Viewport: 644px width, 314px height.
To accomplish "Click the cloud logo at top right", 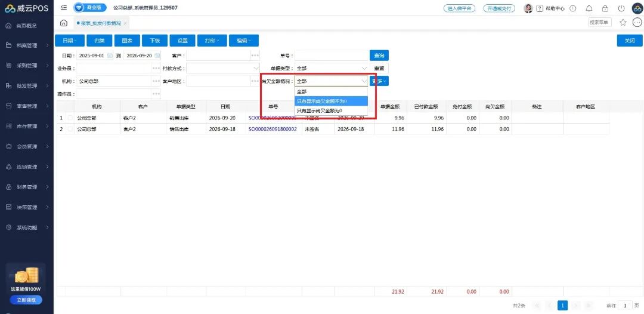I will (x=637, y=8).
